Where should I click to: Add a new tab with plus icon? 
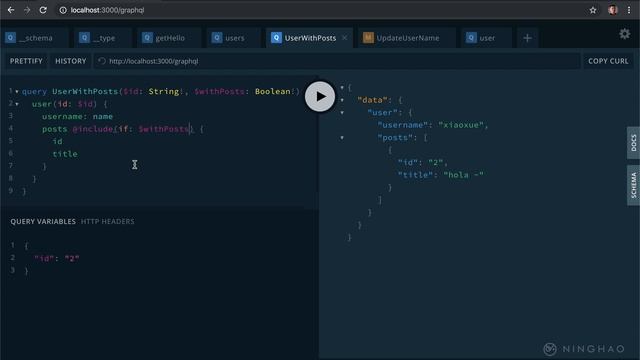pyautogui.click(x=527, y=38)
